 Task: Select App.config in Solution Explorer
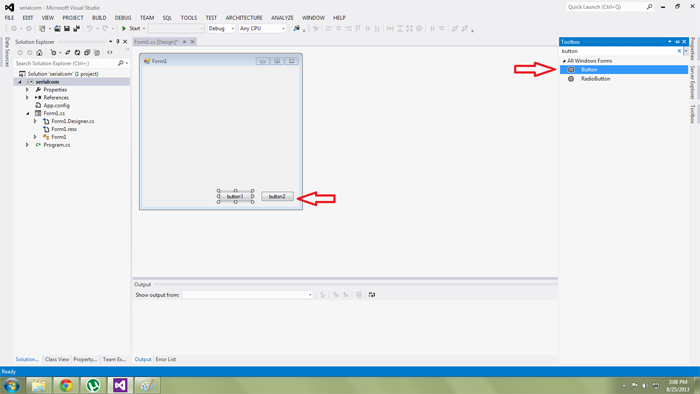pyautogui.click(x=57, y=105)
